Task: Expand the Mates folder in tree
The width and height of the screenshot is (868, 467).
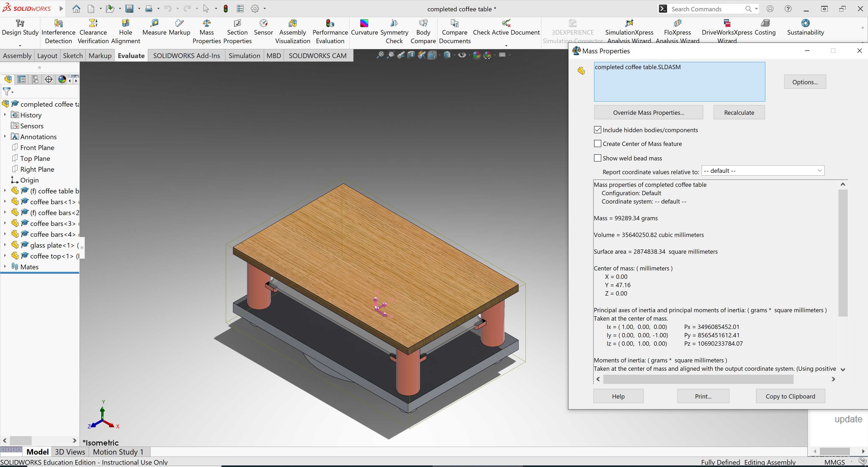Action: tap(5, 266)
